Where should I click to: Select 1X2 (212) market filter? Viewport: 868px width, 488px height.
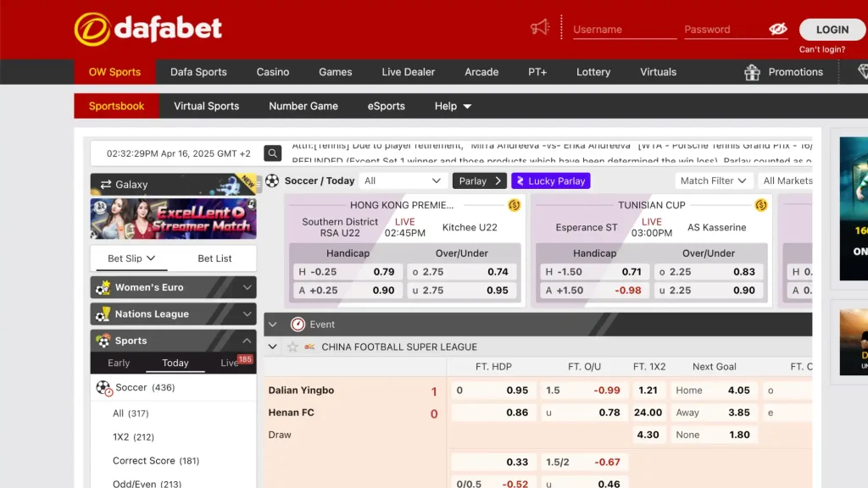[x=133, y=437]
